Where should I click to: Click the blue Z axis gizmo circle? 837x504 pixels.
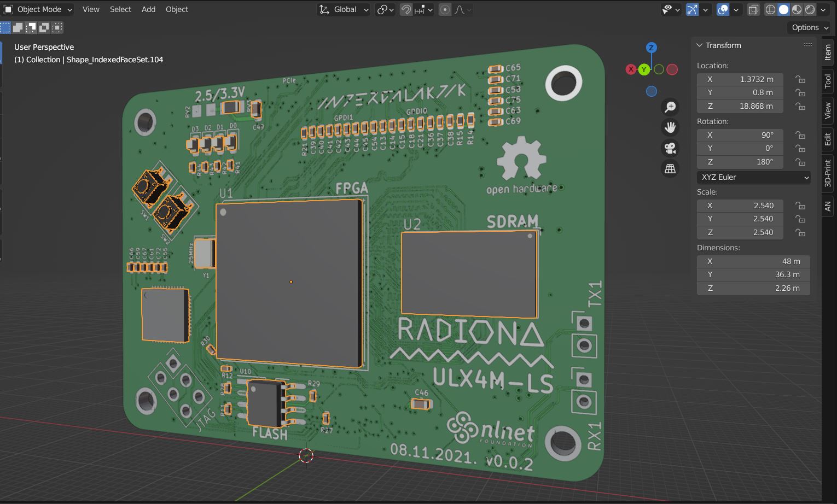coord(651,48)
